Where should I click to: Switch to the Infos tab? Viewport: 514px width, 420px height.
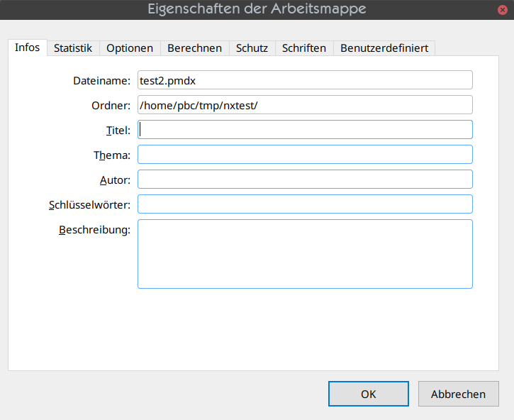click(x=28, y=48)
